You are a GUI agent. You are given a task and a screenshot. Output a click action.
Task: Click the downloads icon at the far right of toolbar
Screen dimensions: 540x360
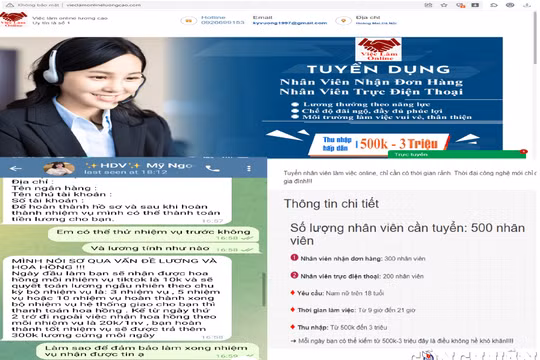click(x=527, y=5)
